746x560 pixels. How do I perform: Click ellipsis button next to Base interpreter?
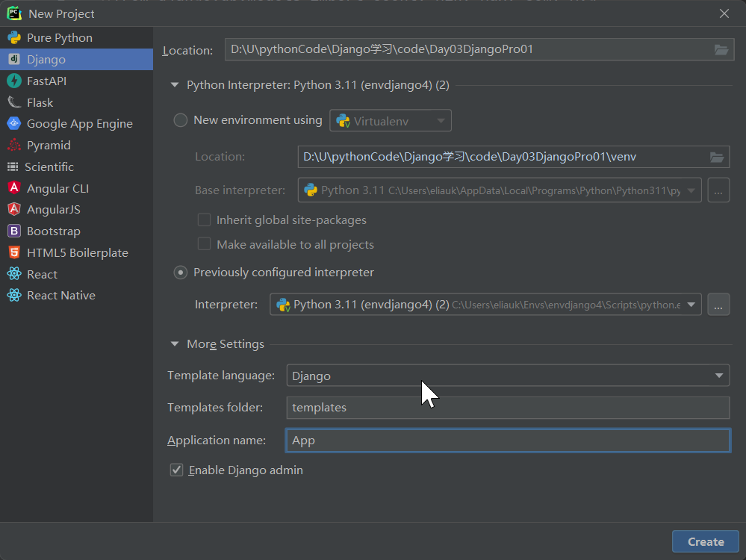point(718,190)
